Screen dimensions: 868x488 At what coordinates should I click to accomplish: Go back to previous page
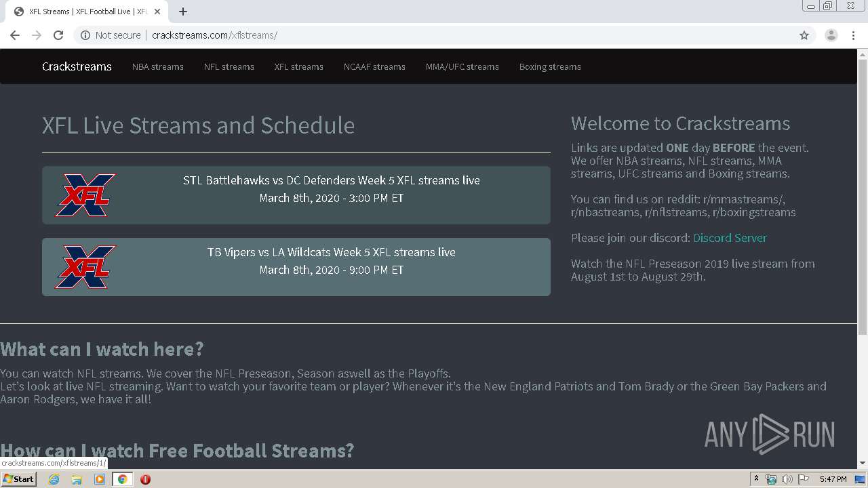15,35
